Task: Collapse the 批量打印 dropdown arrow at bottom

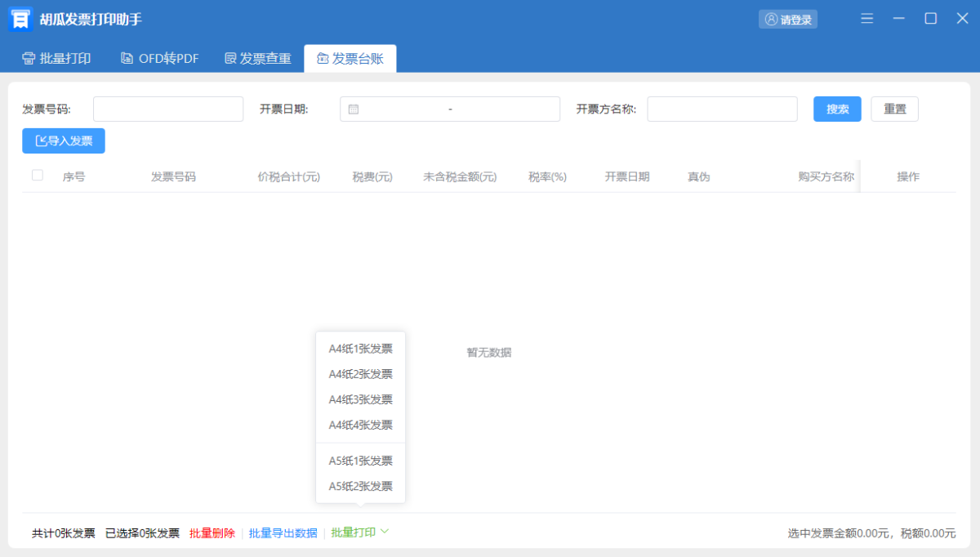Action: (x=385, y=532)
